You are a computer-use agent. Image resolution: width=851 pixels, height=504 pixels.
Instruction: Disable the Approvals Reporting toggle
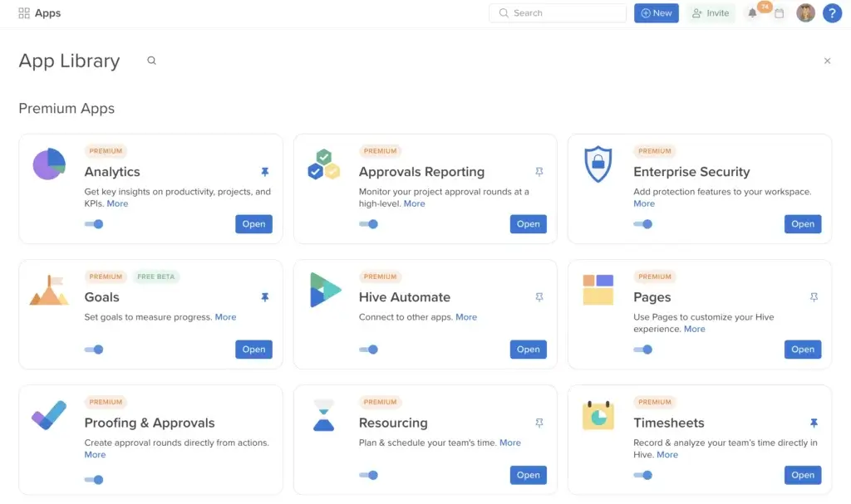(x=368, y=224)
